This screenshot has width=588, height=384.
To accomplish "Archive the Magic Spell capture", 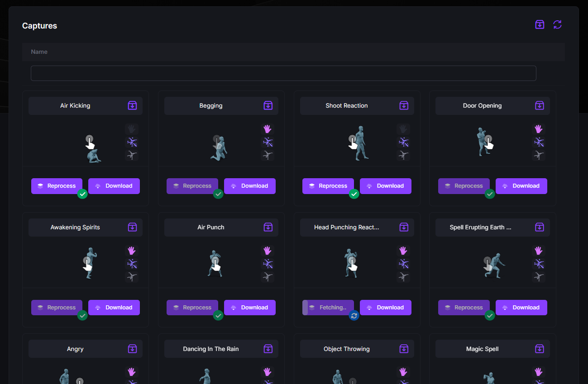I will 540,349.
